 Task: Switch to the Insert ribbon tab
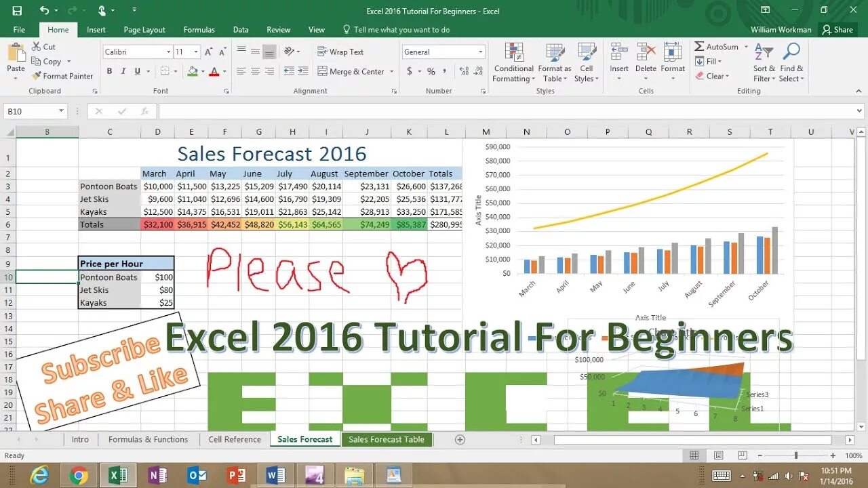click(x=96, y=30)
